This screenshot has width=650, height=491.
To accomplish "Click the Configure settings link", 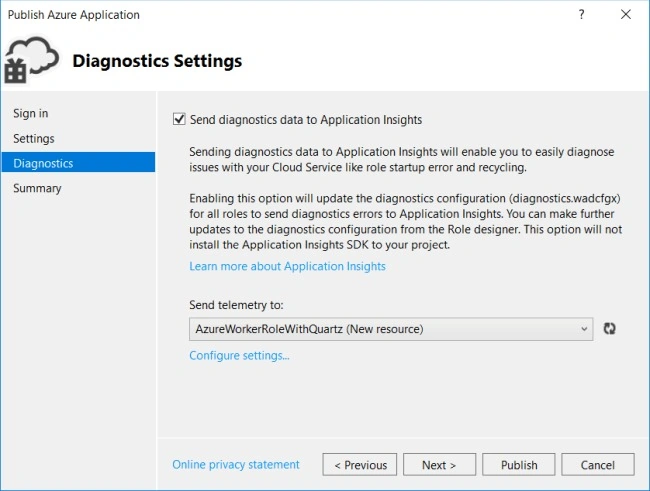I will (x=239, y=355).
